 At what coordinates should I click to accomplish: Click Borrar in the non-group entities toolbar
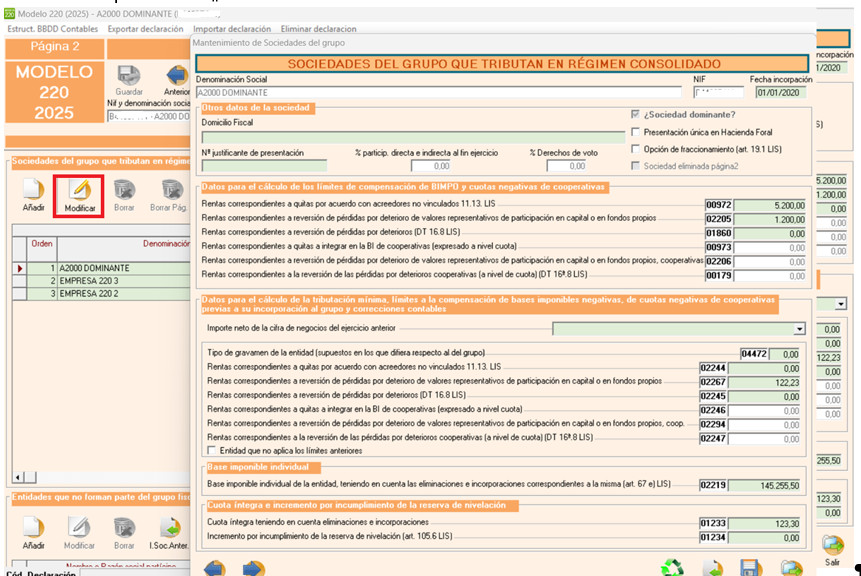pyautogui.click(x=124, y=527)
